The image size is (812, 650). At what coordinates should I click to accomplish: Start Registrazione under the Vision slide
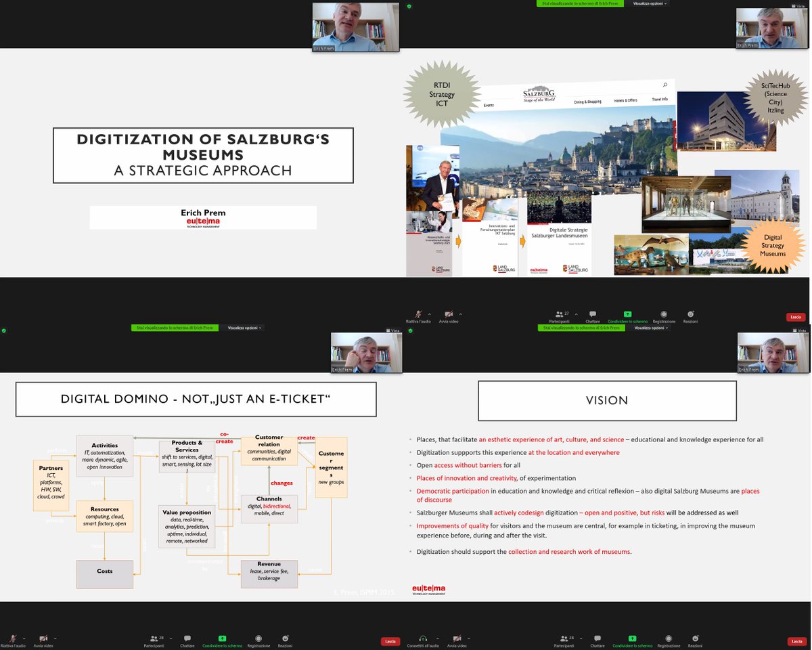tap(669, 641)
